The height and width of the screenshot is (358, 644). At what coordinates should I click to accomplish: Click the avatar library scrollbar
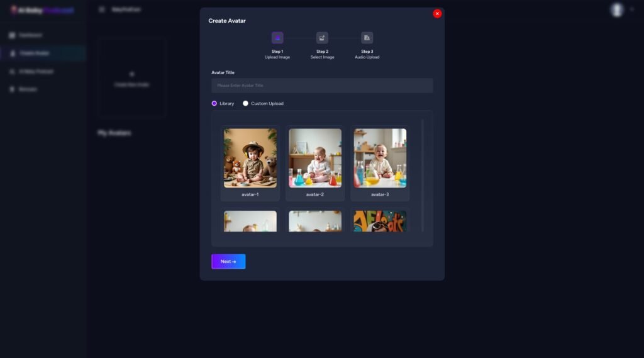[422, 176]
